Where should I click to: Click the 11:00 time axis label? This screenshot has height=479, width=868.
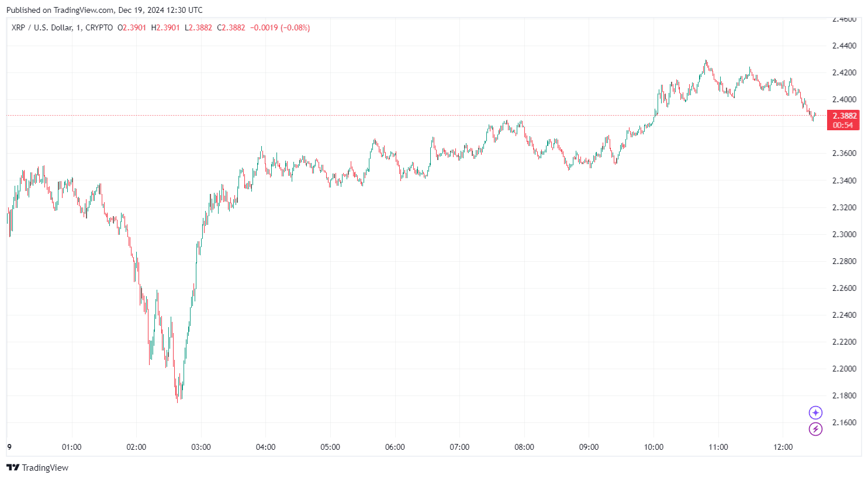click(x=718, y=447)
